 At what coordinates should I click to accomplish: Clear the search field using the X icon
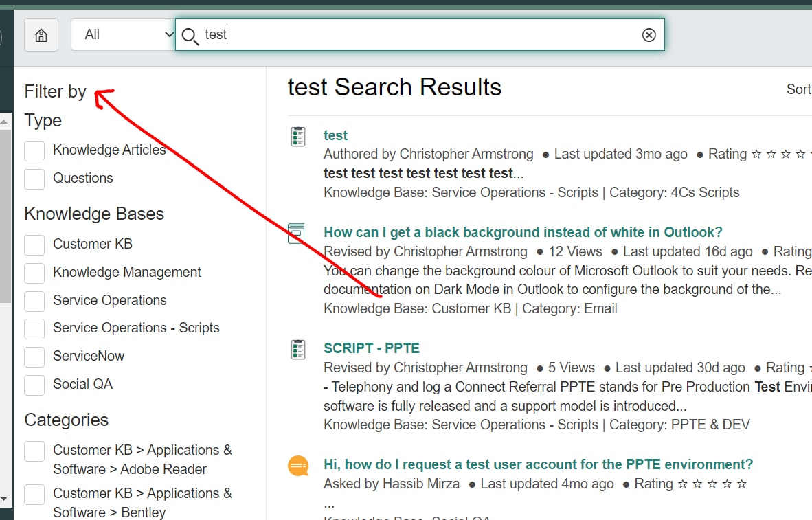649,34
